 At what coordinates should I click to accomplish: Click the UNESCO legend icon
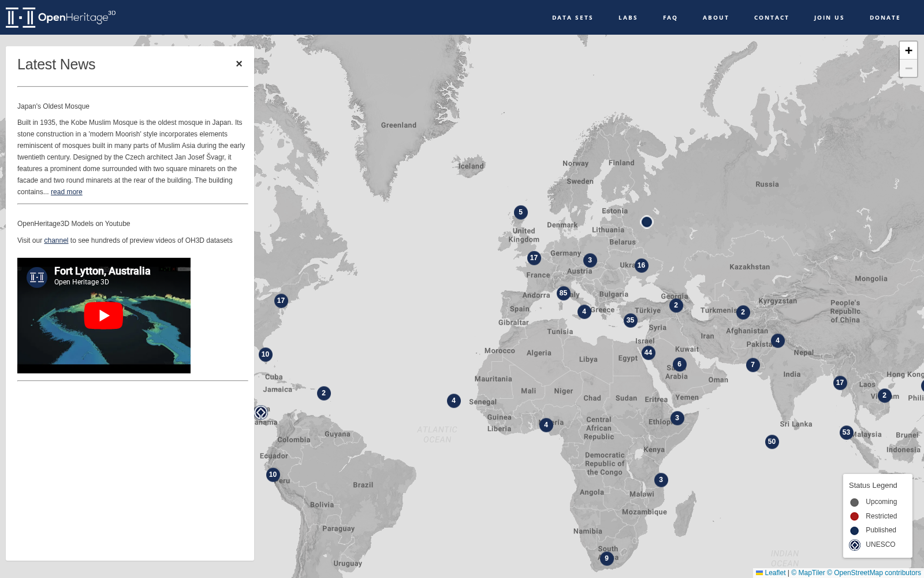(x=855, y=545)
